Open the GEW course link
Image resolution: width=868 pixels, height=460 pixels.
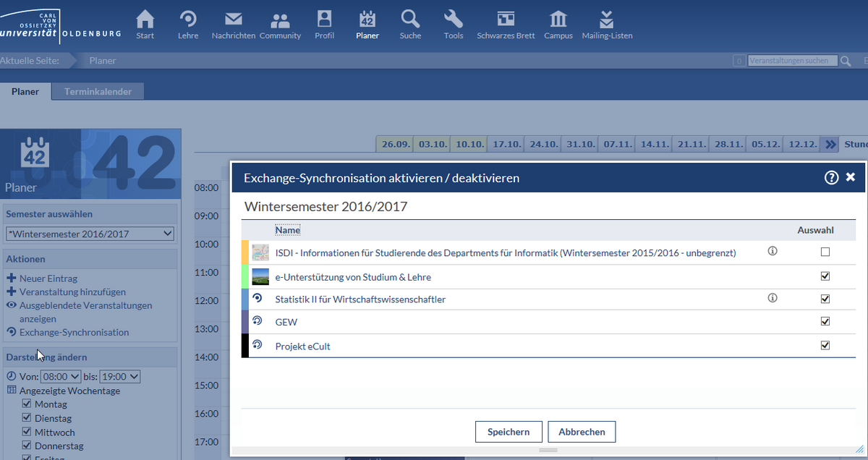286,322
